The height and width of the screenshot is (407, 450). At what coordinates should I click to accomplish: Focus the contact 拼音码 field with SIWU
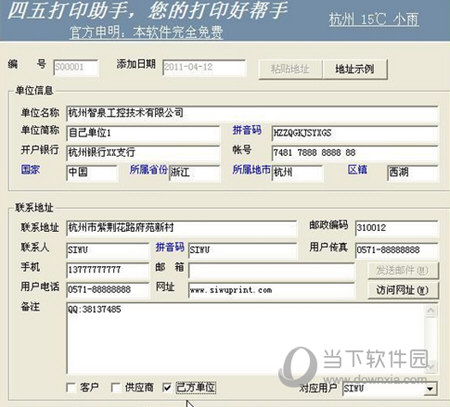click(x=242, y=250)
